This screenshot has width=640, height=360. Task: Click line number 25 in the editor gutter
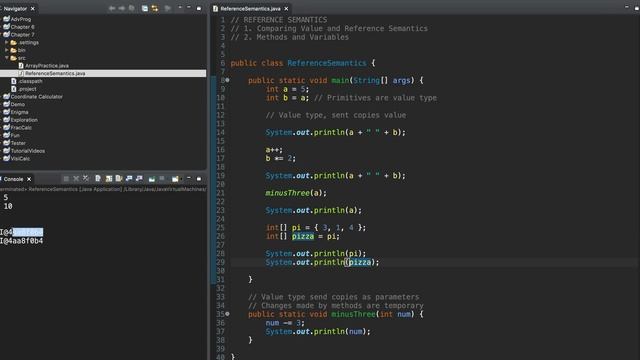220,228
